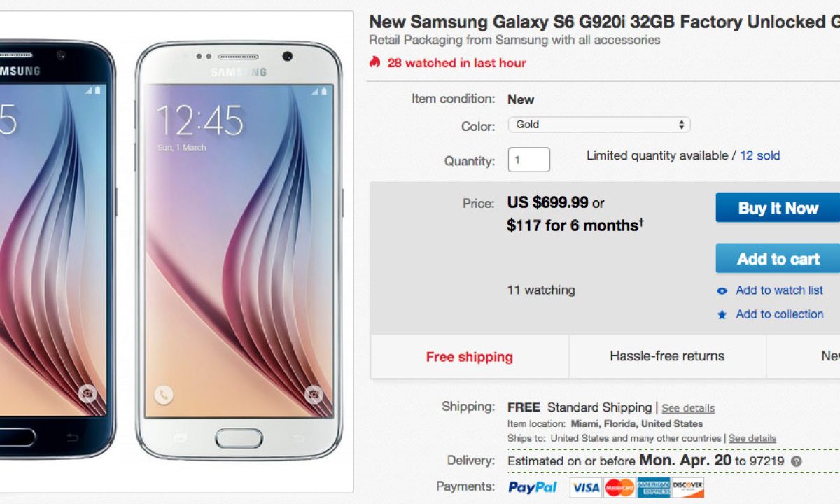Image resolution: width=840 pixels, height=504 pixels.
Task: Open the 12 sold link
Action: point(759,155)
